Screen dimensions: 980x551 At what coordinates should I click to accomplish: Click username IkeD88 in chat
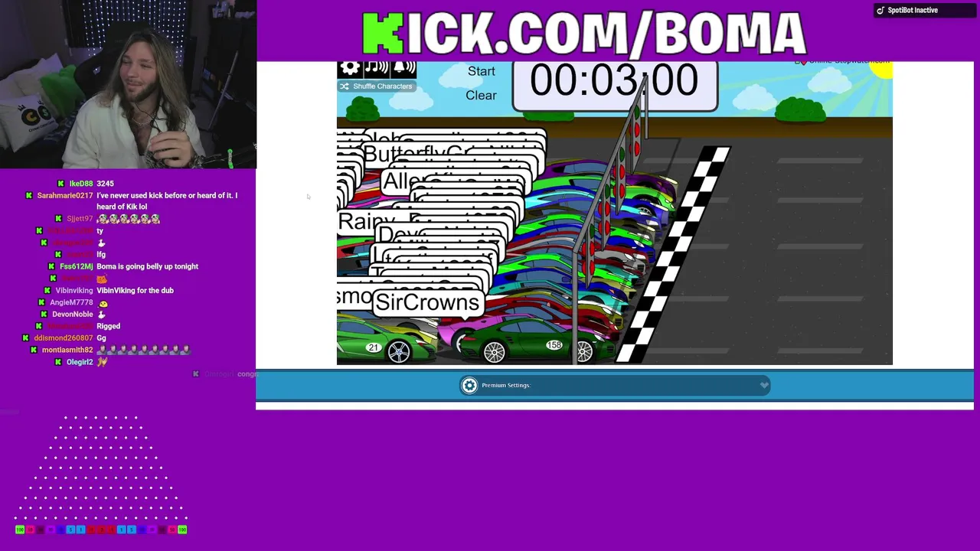click(80, 184)
